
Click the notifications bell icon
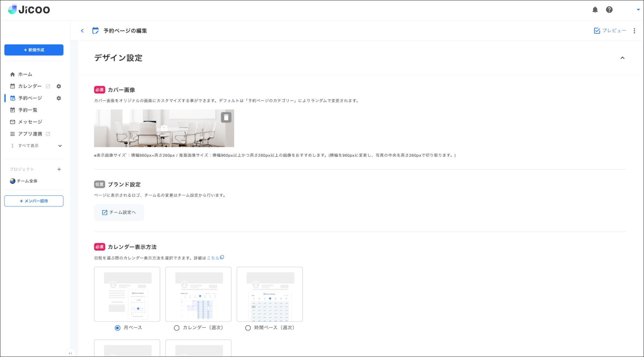pos(595,10)
